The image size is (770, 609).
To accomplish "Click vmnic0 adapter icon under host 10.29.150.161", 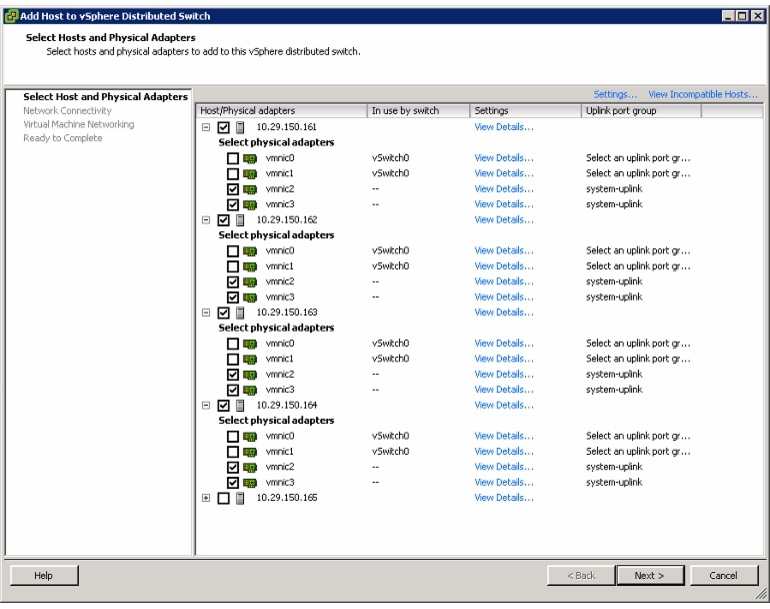I will [x=250, y=159].
